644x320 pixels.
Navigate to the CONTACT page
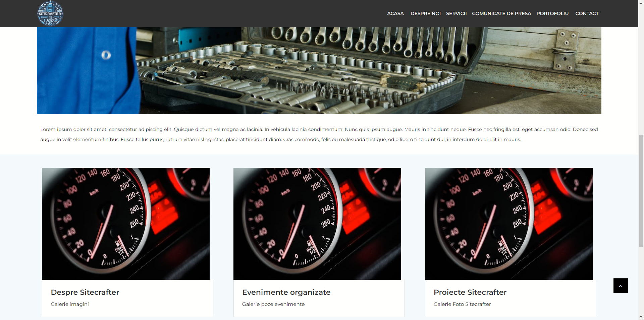pos(587,13)
